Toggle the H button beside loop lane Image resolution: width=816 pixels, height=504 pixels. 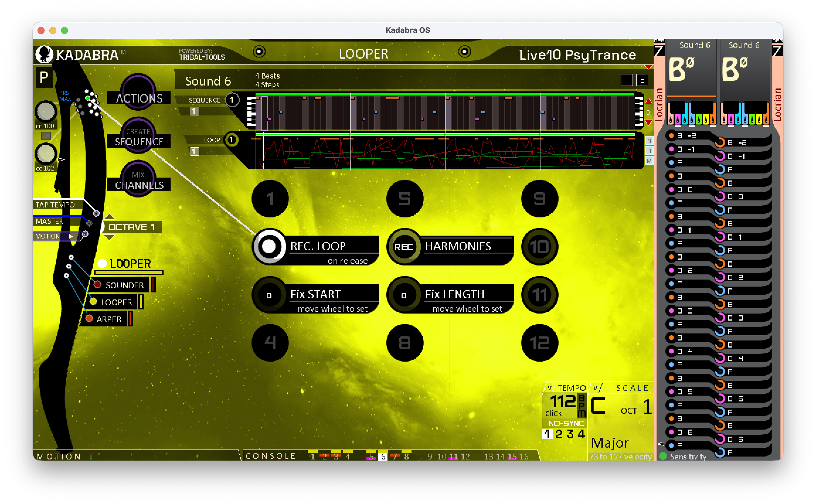649,151
